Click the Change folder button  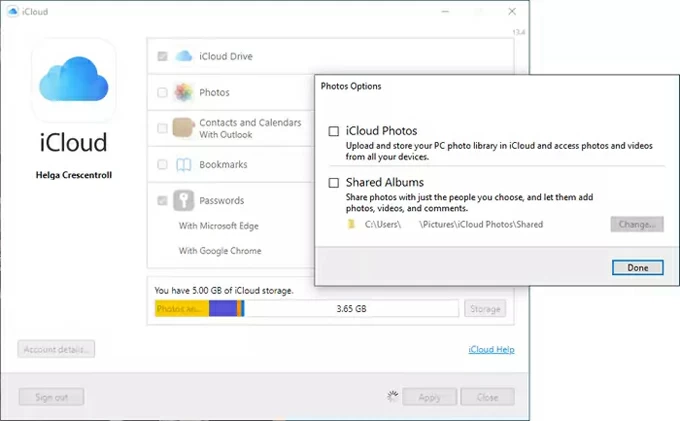click(x=636, y=224)
